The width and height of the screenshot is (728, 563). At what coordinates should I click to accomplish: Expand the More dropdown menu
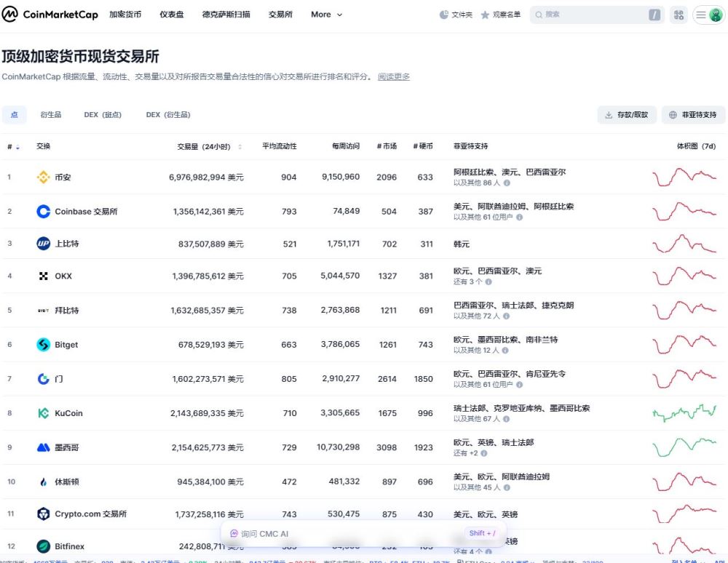(326, 15)
